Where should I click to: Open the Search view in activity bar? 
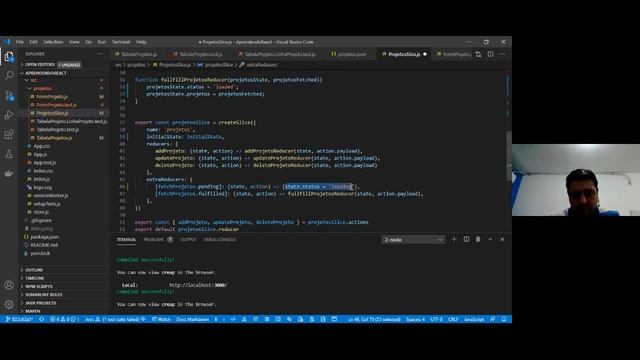pyautogui.click(x=9, y=76)
